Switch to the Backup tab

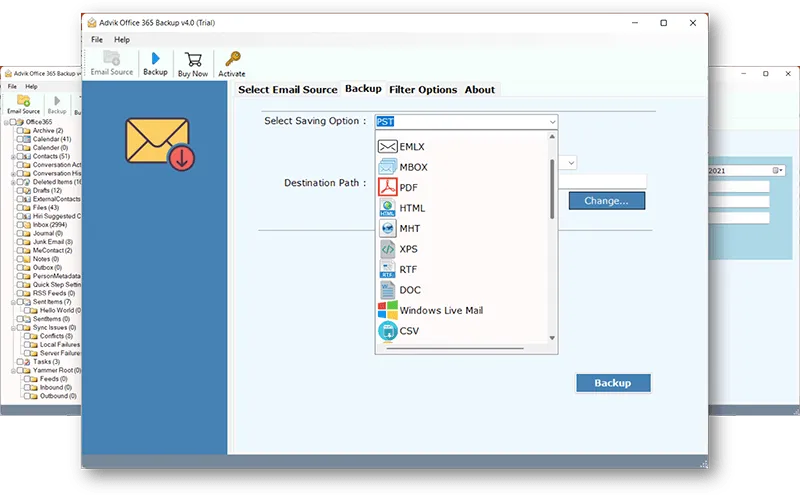(x=363, y=89)
